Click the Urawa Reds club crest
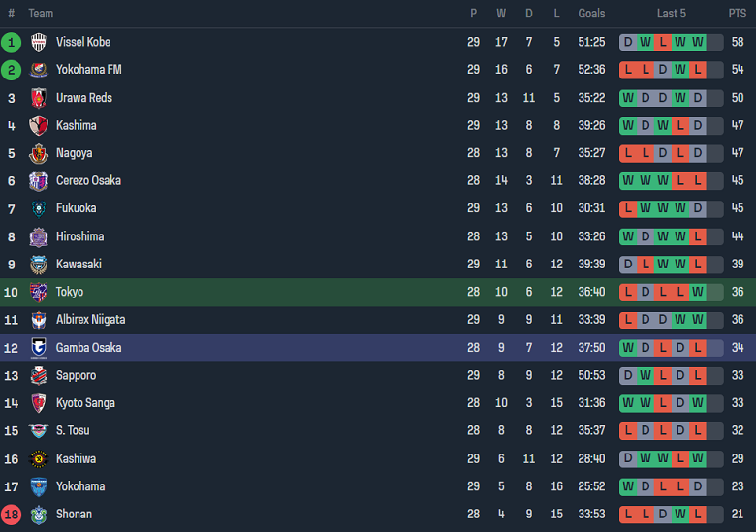The height and width of the screenshot is (532, 756). [39, 98]
